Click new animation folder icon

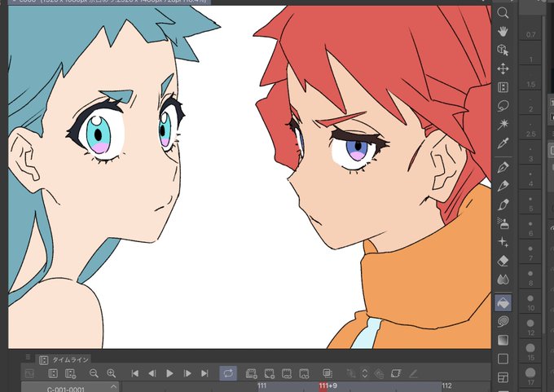click(x=251, y=373)
